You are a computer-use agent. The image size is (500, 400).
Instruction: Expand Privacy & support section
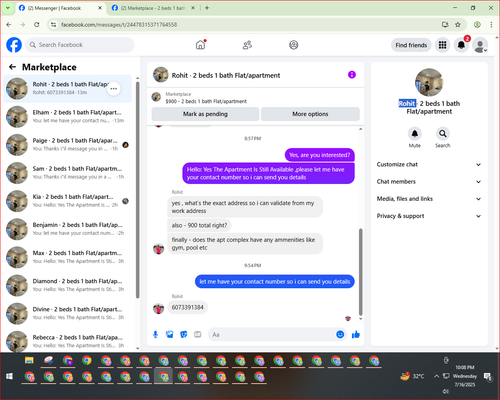(429, 216)
